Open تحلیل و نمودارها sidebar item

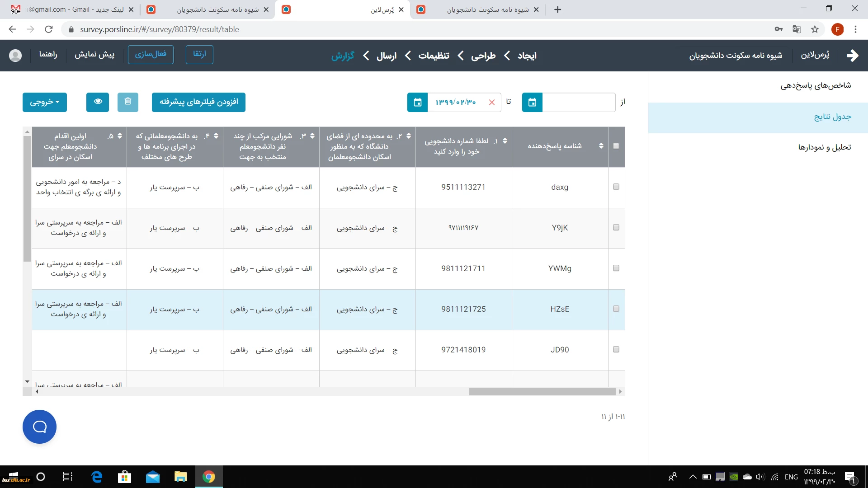click(x=824, y=147)
